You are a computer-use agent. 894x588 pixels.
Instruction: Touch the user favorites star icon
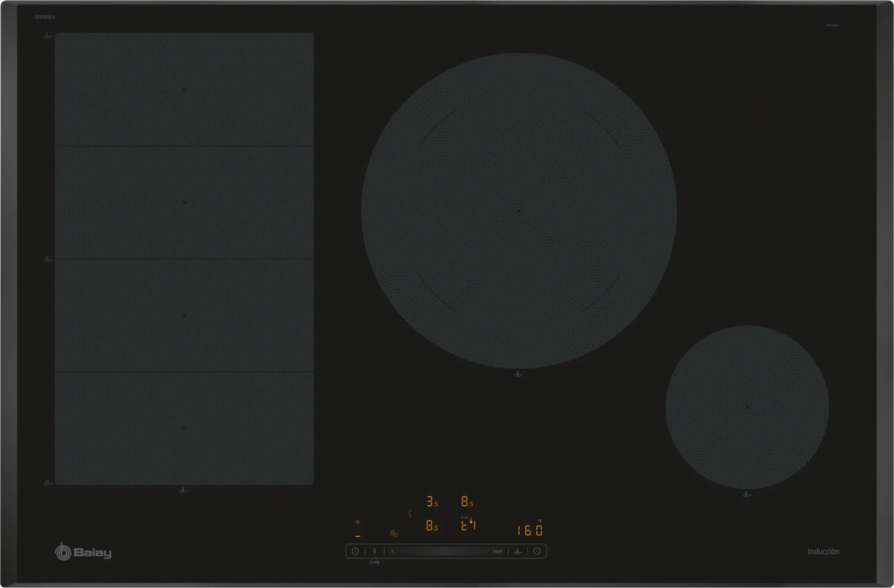(x=394, y=533)
